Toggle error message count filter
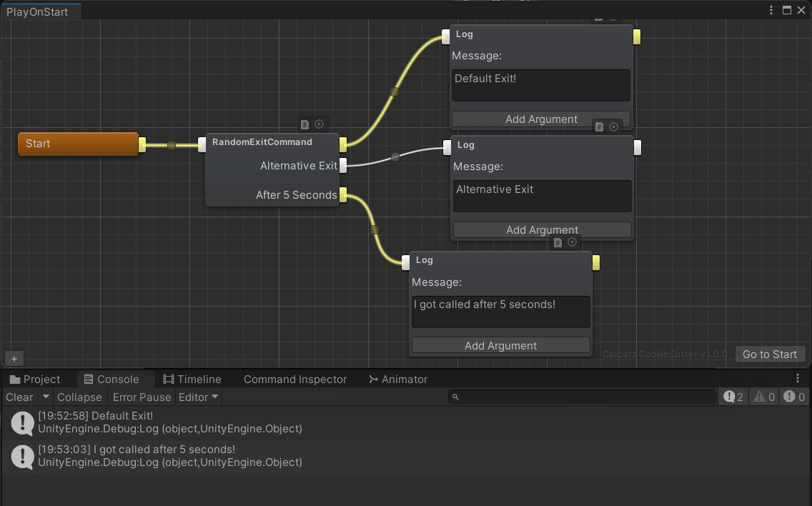The width and height of the screenshot is (812, 506). [x=793, y=397]
